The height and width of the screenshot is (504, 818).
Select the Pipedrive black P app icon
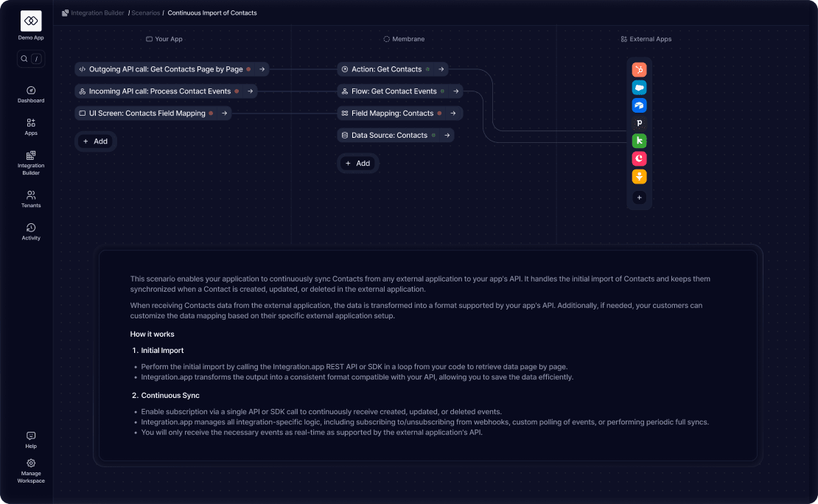(639, 123)
